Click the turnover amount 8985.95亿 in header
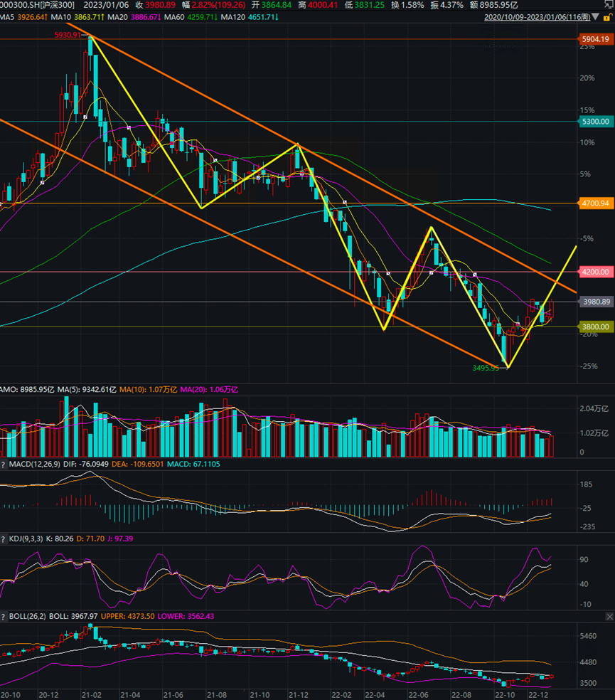Image resolution: width=615 pixels, height=700 pixels. [499, 5]
